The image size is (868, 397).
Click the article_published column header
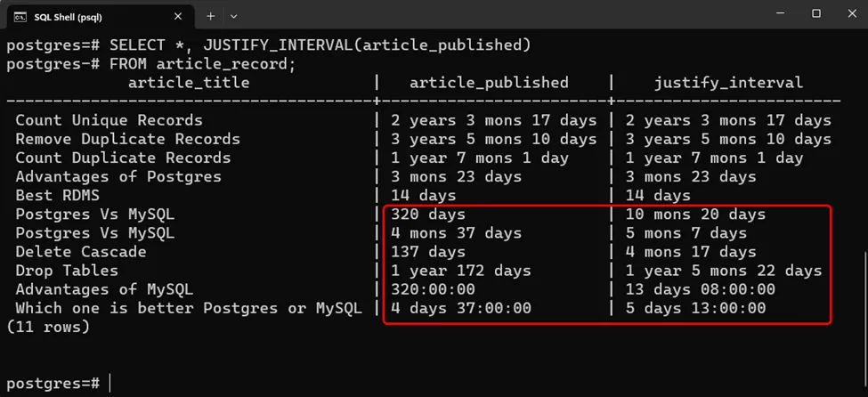point(489,83)
